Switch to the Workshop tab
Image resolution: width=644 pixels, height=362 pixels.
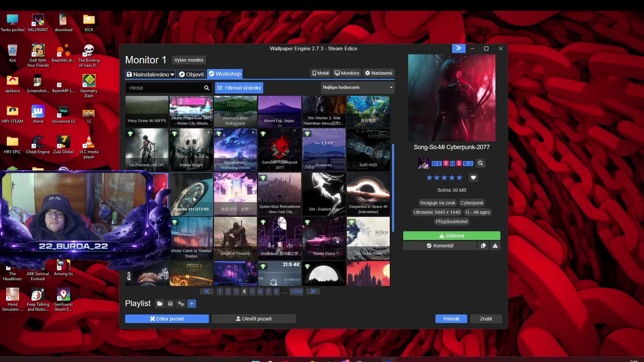pyautogui.click(x=224, y=74)
